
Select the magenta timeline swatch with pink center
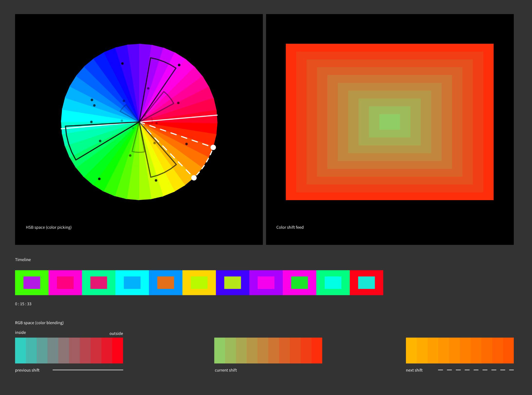pyautogui.click(x=65, y=282)
